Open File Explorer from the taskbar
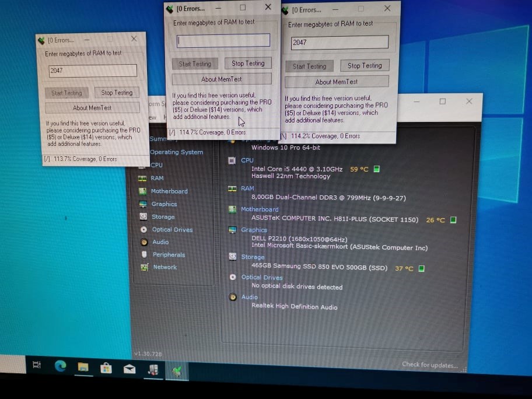 tap(83, 367)
